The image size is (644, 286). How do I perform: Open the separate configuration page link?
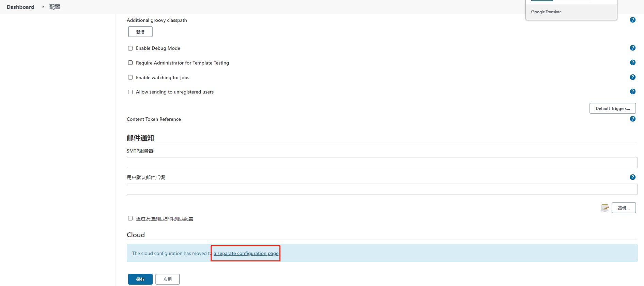(246, 253)
